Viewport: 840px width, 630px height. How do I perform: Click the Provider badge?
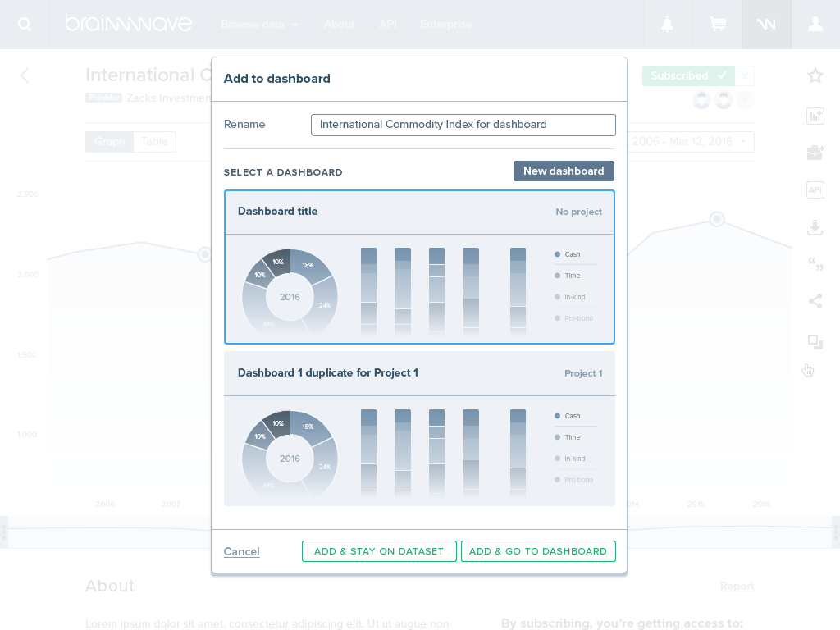tap(104, 98)
